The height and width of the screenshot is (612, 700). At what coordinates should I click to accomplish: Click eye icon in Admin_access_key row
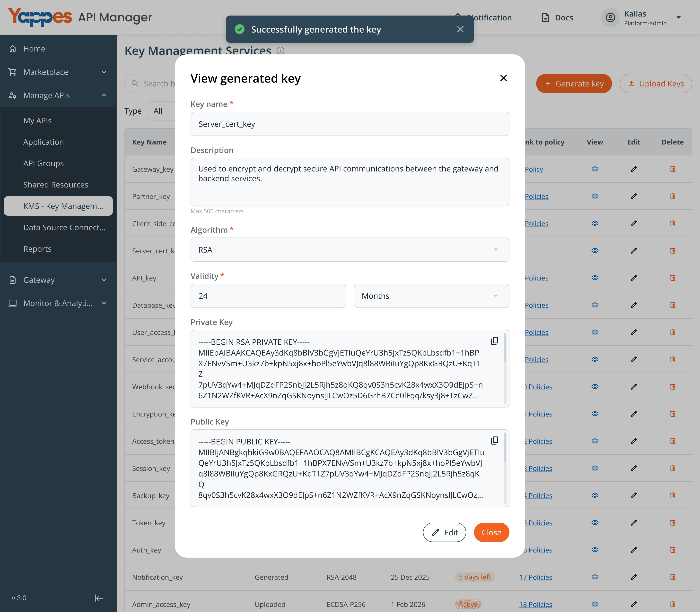coord(595,604)
